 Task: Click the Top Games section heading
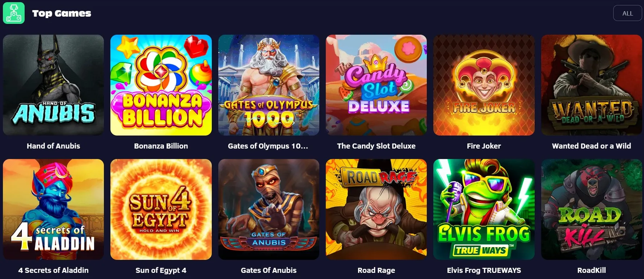(x=62, y=13)
